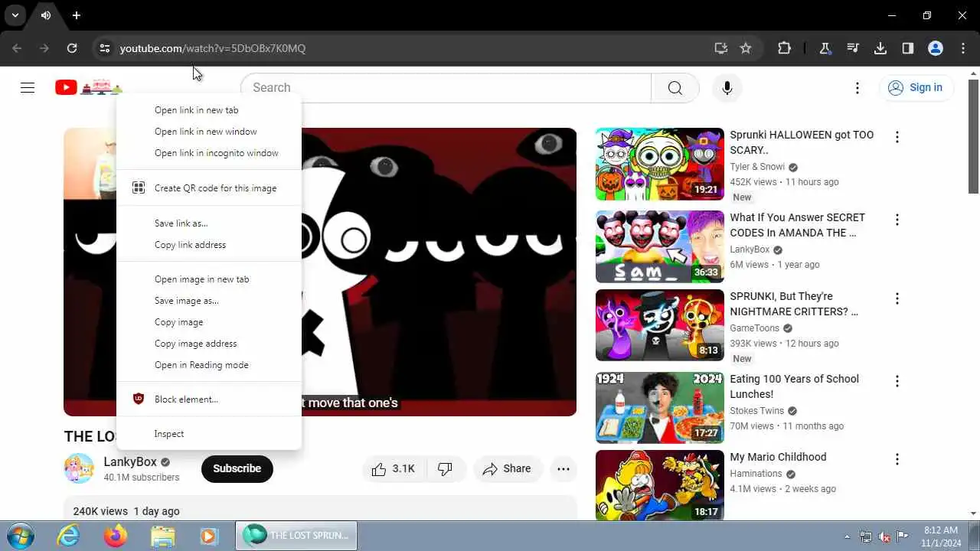Open the Chrome three-dot menu
The width and height of the screenshot is (980, 551).
(963, 48)
